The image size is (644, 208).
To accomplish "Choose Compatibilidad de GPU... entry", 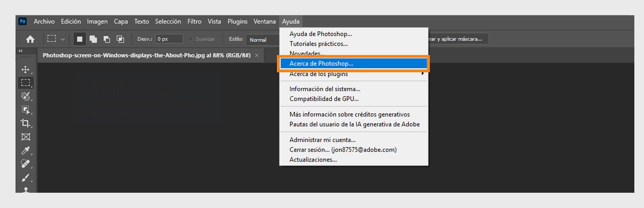I will (x=353, y=99).
